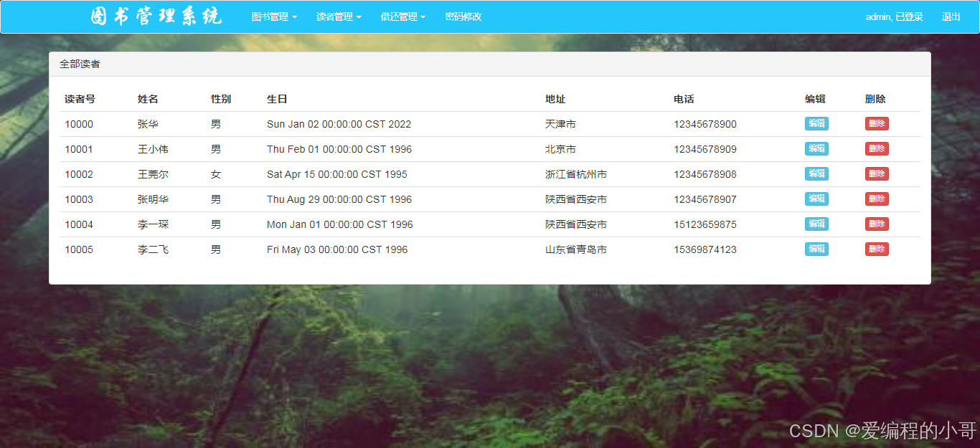Edit reader 王莍尔's record
The image size is (980, 448).
816,173
